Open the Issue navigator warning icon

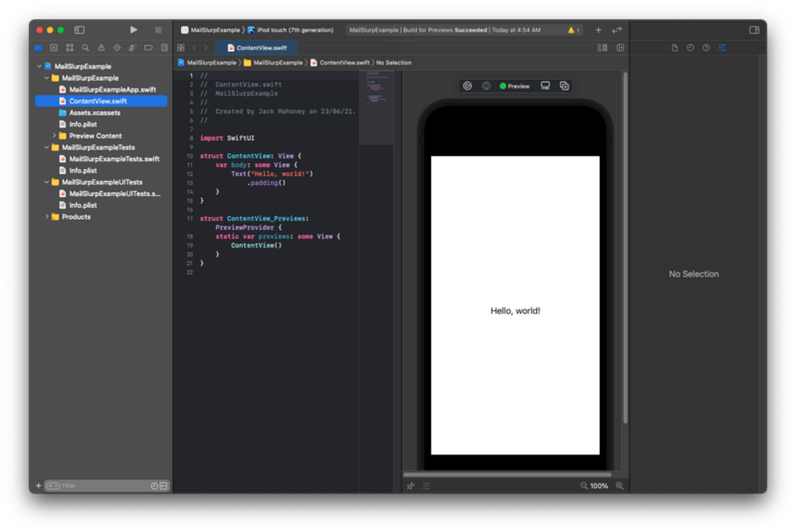pos(101,48)
